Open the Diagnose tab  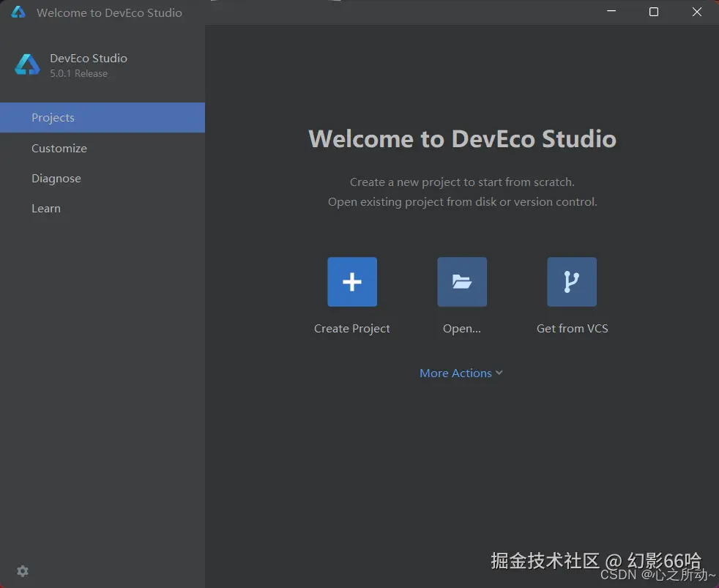[103, 179]
